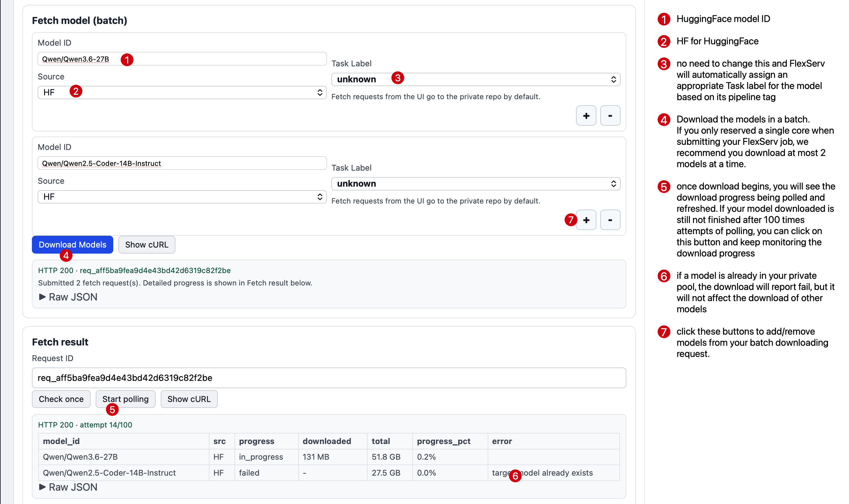Click the downloaded column header
The image size is (849, 504).
333,441
